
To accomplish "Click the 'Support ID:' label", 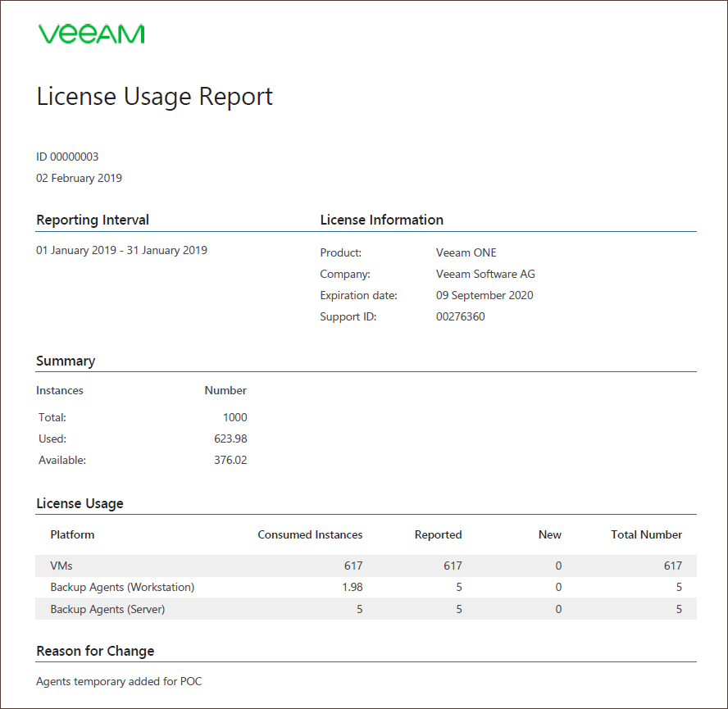I will 348,317.
